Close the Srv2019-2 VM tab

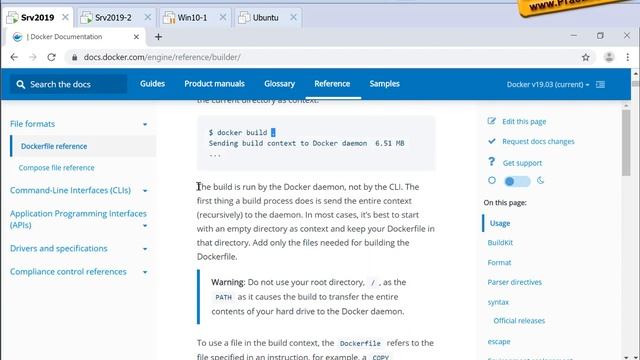pos(148,18)
